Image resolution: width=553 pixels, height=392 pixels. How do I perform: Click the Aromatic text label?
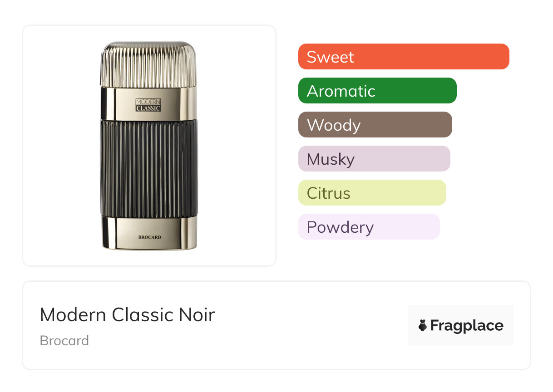coord(341,91)
